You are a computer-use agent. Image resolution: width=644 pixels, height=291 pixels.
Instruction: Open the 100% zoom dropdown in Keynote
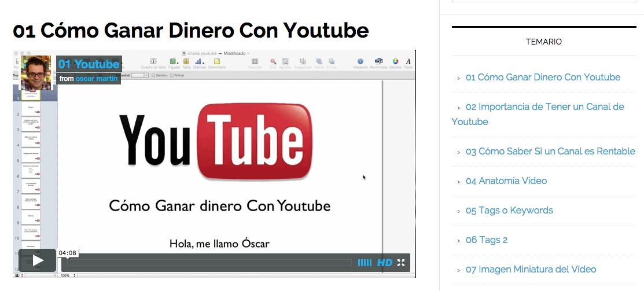tap(68, 275)
